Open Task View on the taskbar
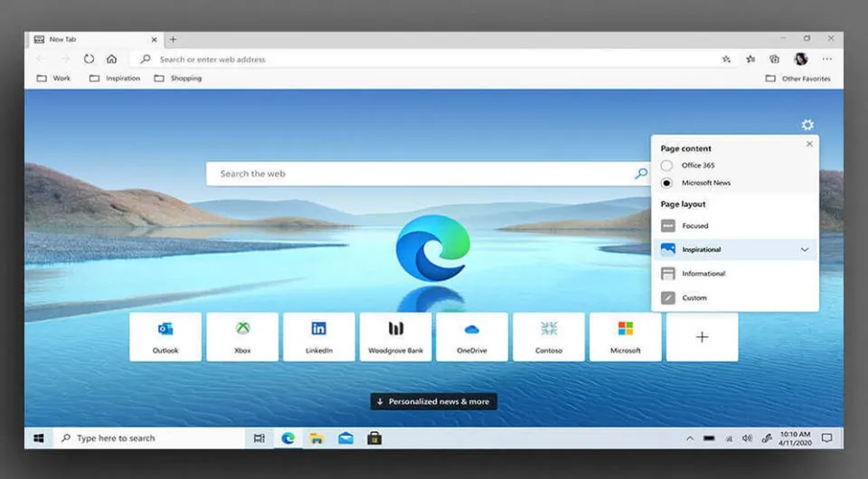This screenshot has height=479, width=868. coord(259,438)
